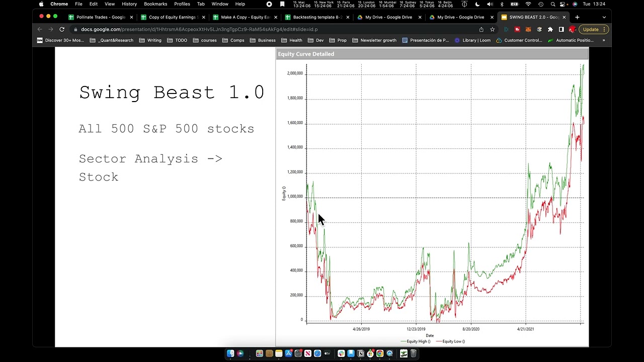Image resolution: width=644 pixels, height=362 pixels.
Task: Open System Preferences in the Dock
Action: [298, 353]
